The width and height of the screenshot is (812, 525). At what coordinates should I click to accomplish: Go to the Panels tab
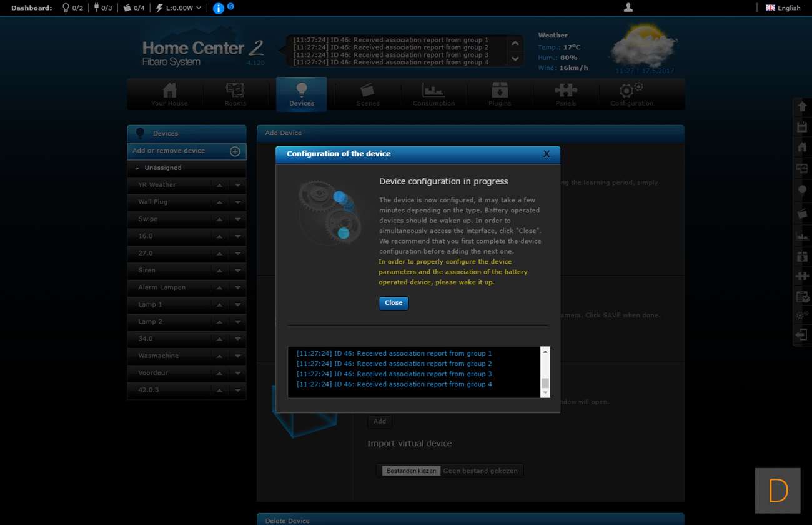pos(566,94)
